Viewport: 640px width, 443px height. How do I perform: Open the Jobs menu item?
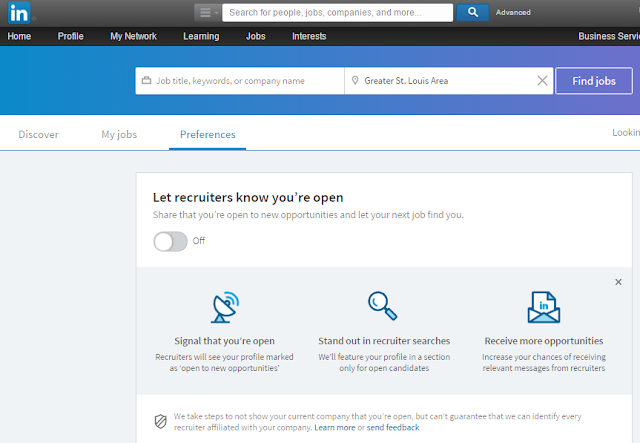pyautogui.click(x=256, y=36)
